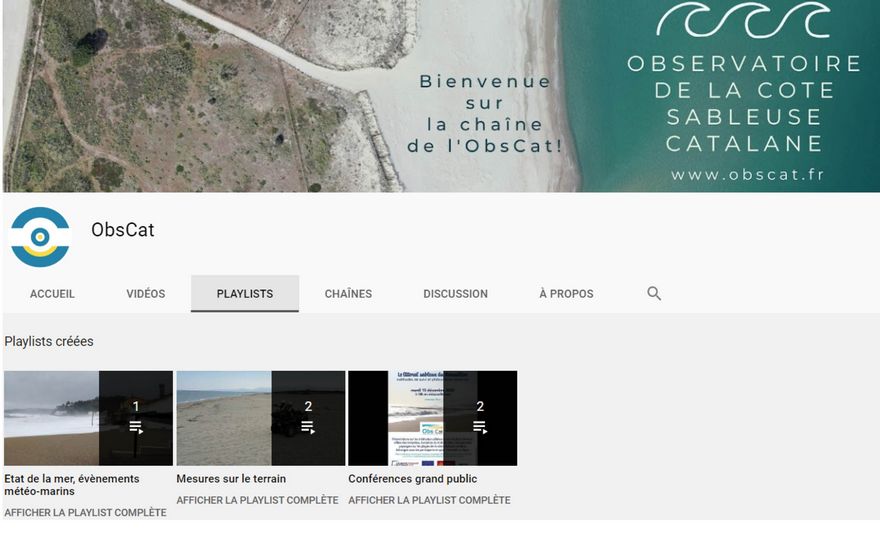Open Mesures sur le terrain playlist thumbnail
Screen dimensions: 880x540
(x=260, y=418)
